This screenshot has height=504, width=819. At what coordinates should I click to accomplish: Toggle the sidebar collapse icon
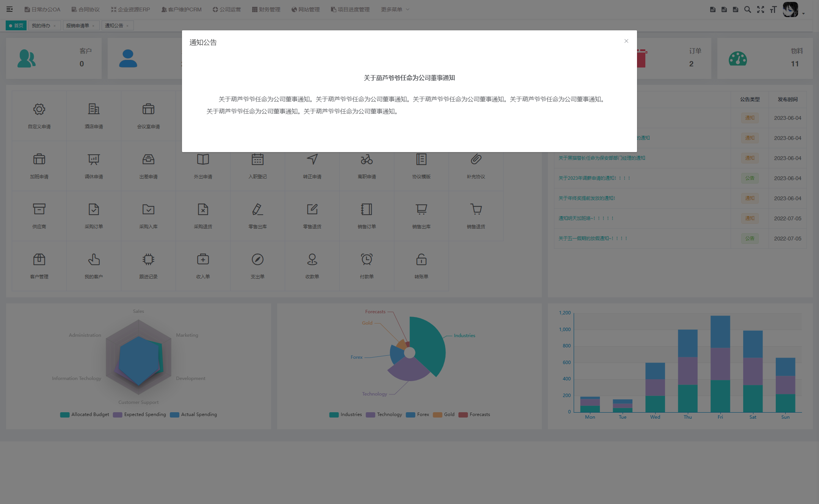click(x=9, y=9)
